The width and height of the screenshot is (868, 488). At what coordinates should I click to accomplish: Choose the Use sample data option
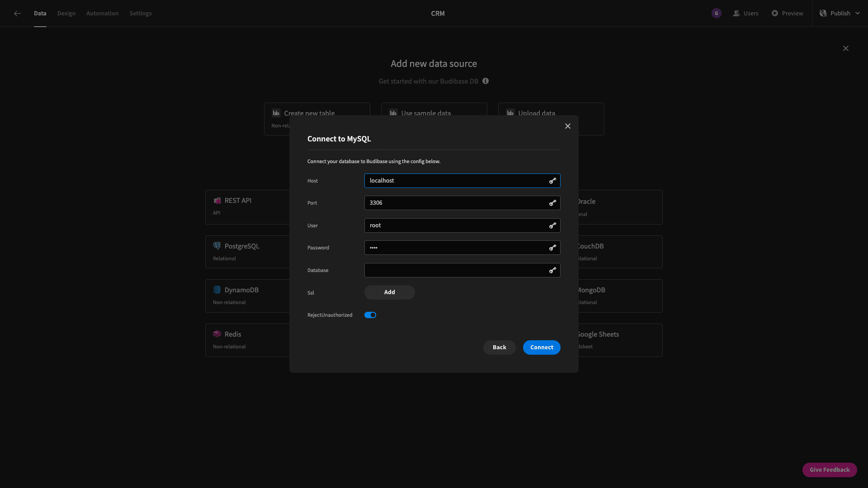click(434, 109)
